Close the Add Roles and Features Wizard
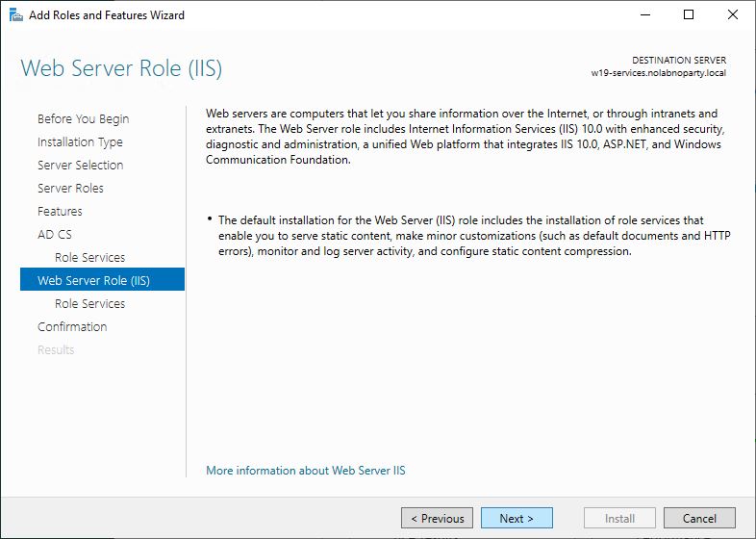 pos(732,15)
